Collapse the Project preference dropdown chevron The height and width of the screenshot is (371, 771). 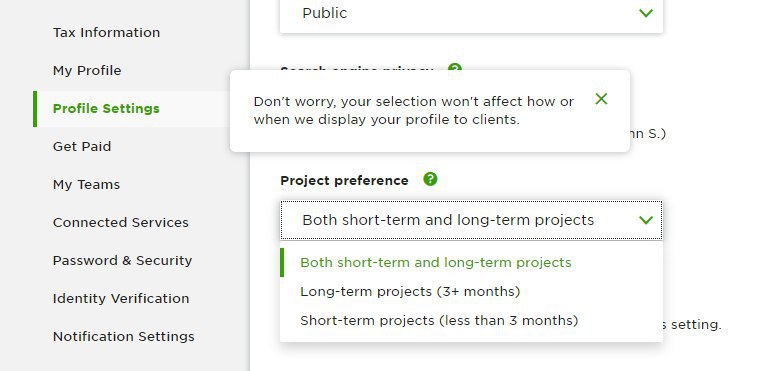click(x=646, y=220)
